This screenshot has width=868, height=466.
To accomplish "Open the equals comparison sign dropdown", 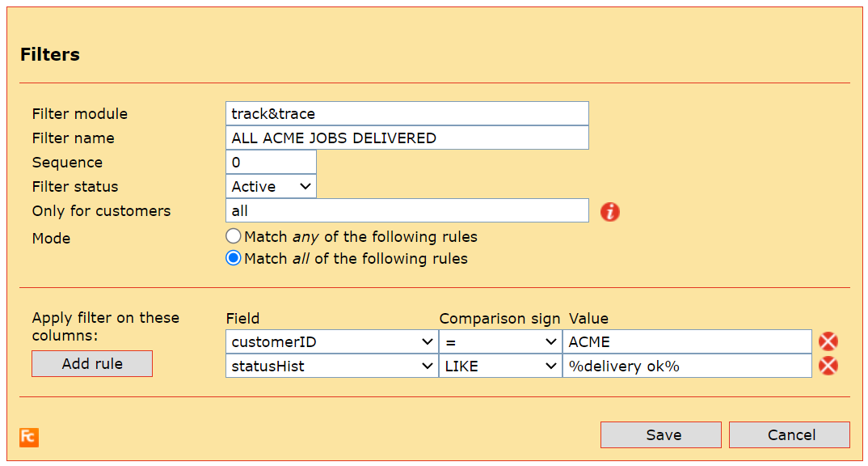I will coord(500,342).
